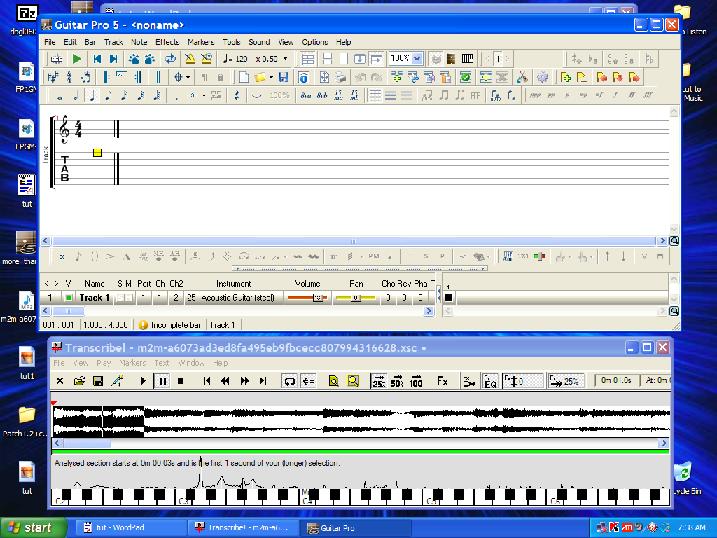
Task: Skip to start in Transcribe! toolbar
Action: [x=207, y=381]
